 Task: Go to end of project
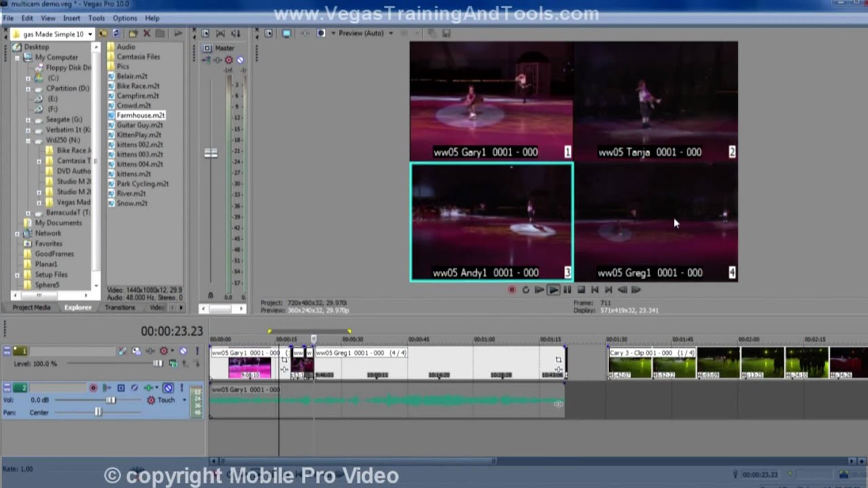point(608,289)
